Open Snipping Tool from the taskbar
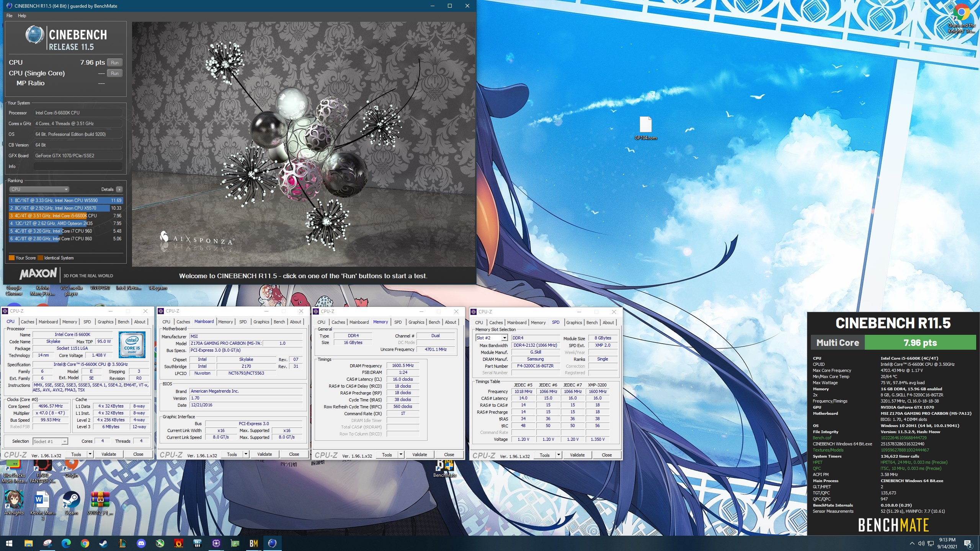Image resolution: width=980 pixels, height=551 pixels. [x=47, y=543]
